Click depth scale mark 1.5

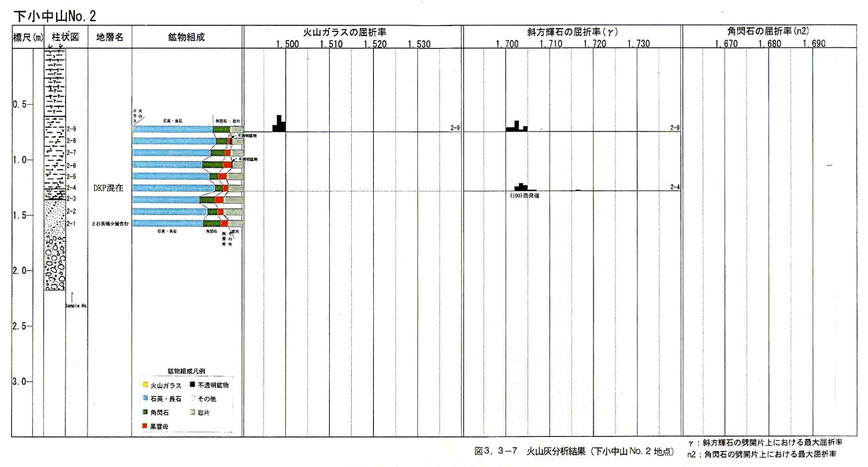[x=21, y=216]
